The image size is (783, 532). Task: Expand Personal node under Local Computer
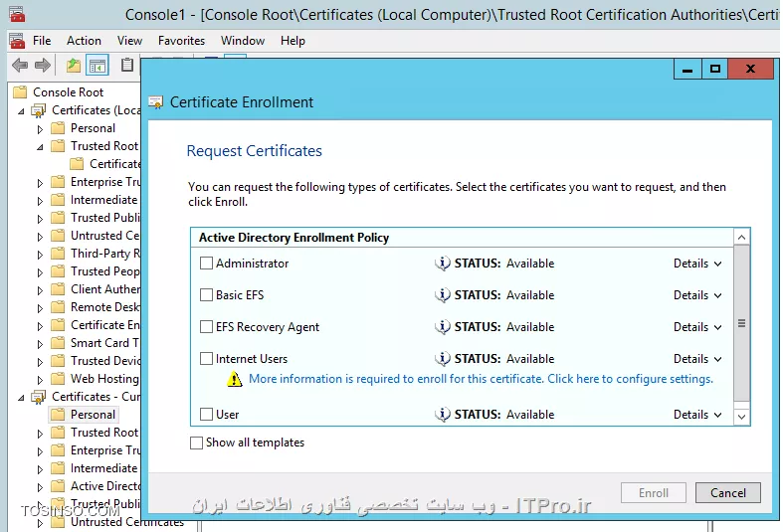click(40, 129)
